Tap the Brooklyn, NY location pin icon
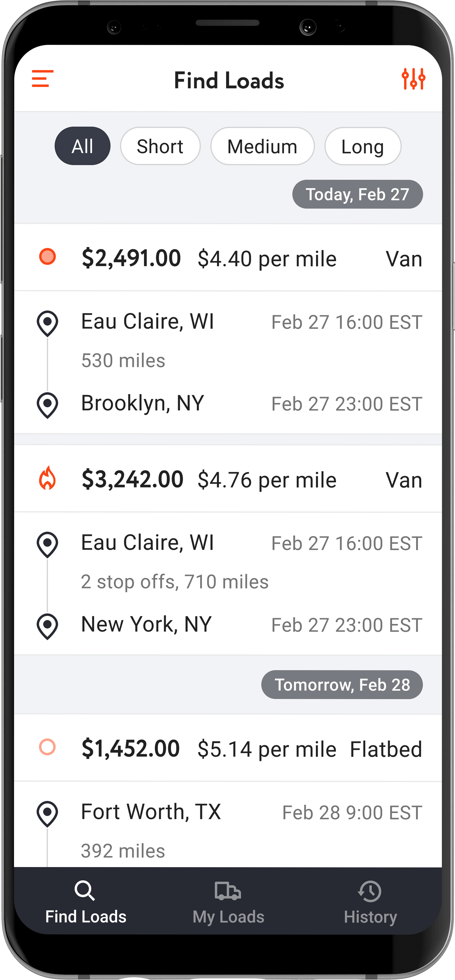The image size is (455, 980). pyautogui.click(x=48, y=405)
